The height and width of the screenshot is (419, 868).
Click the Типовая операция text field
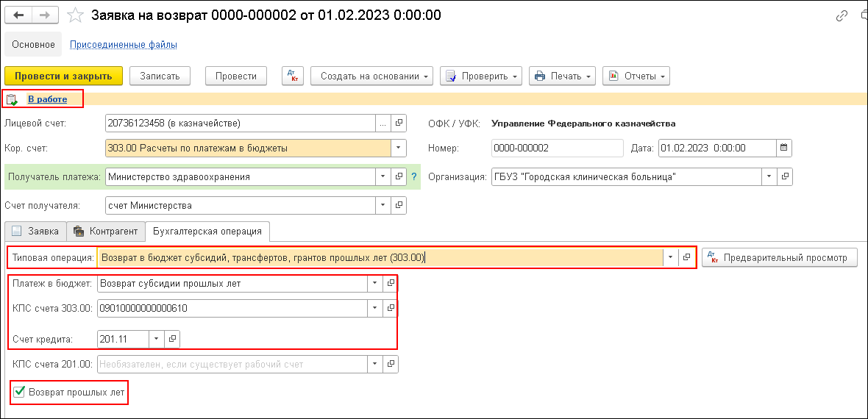click(380, 257)
